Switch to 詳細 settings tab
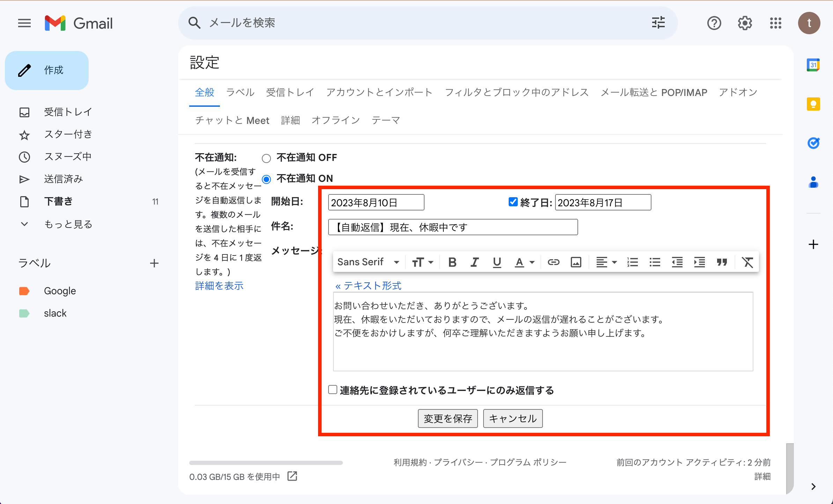This screenshot has width=833, height=504. click(x=290, y=120)
